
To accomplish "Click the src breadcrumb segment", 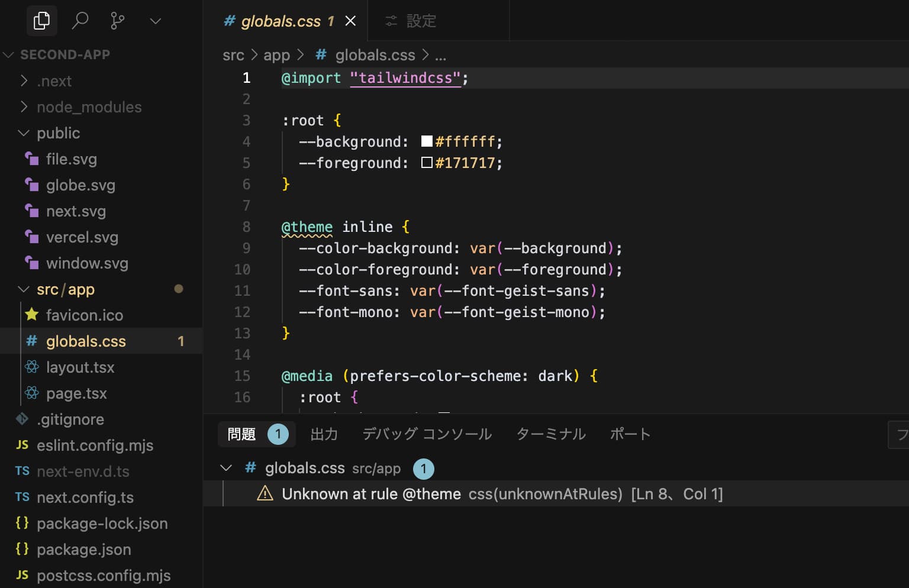I will 233,55.
